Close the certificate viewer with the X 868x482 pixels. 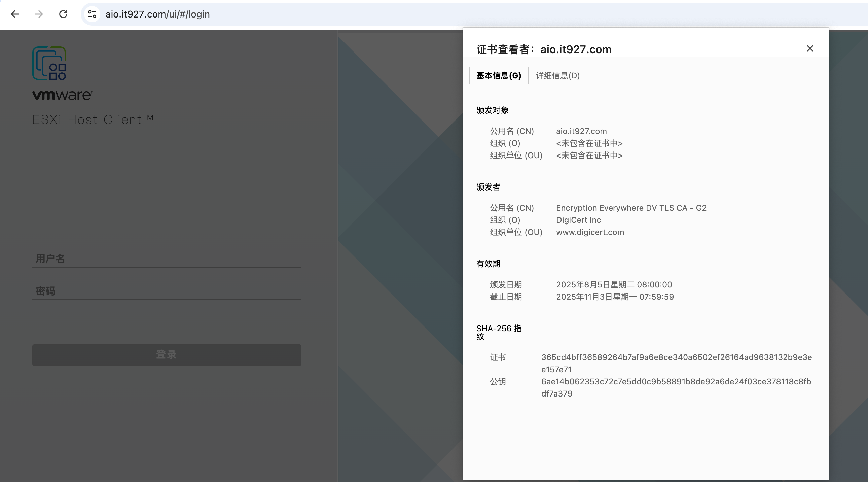(x=810, y=48)
